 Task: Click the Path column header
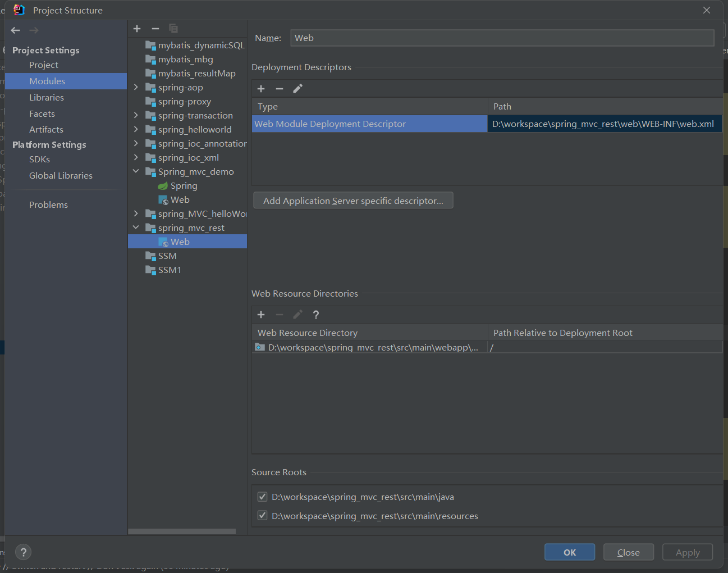coord(605,107)
